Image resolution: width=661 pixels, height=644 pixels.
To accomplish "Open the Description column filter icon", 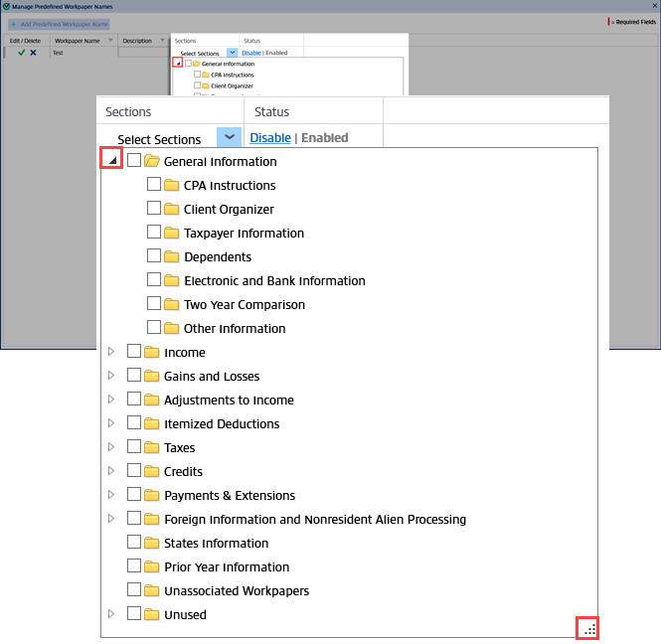I will point(161,41).
